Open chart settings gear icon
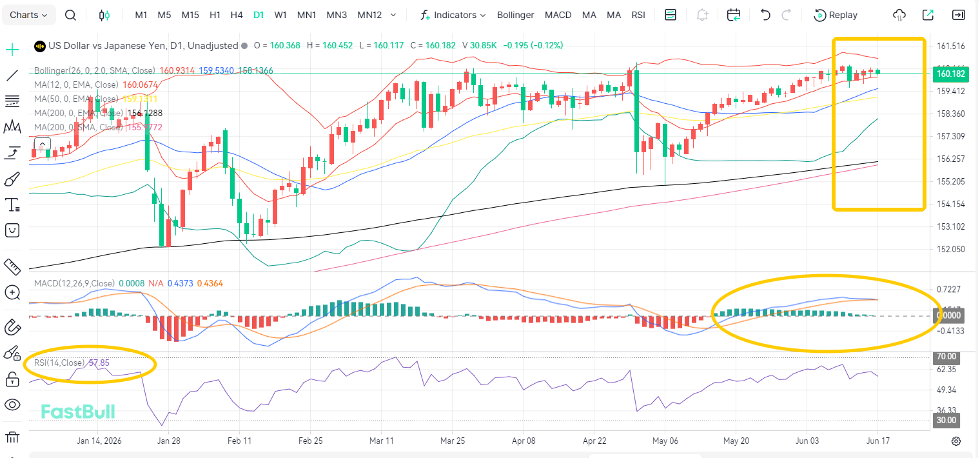980x458 pixels. [956, 441]
